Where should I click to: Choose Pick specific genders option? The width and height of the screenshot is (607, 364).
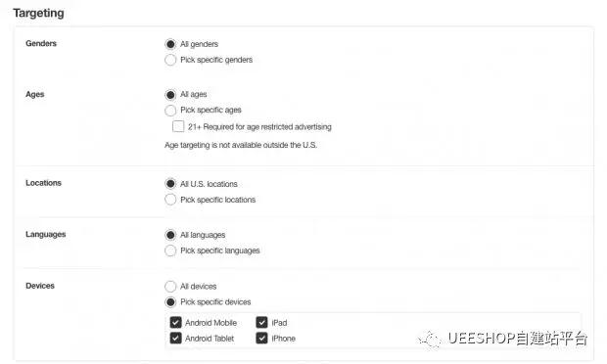[x=170, y=60]
